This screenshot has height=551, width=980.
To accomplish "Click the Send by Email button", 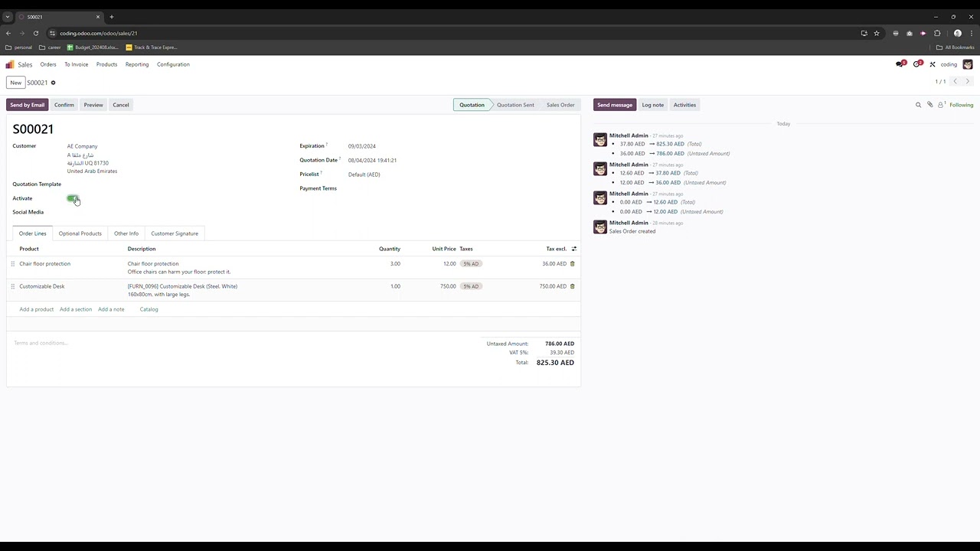I will click(28, 105).
